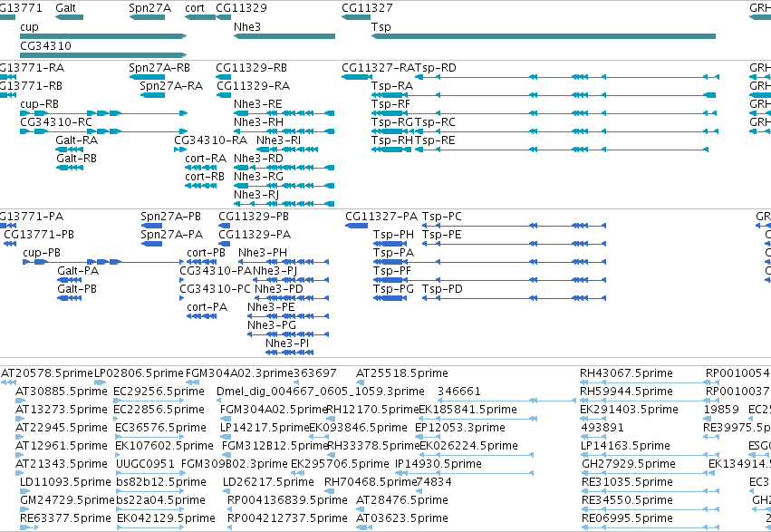This screenshot has height=532, width=771.
Task: Click transcript label Nhe3-RJ
Action: [256, 195]
